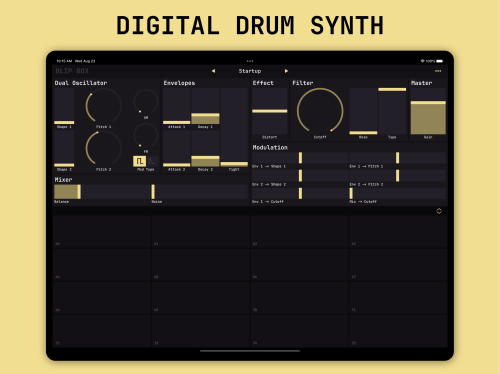Viewport: 500px width, 374px height.
Task: Open the yellow three-dot options menu
Action: click(438, 71)
